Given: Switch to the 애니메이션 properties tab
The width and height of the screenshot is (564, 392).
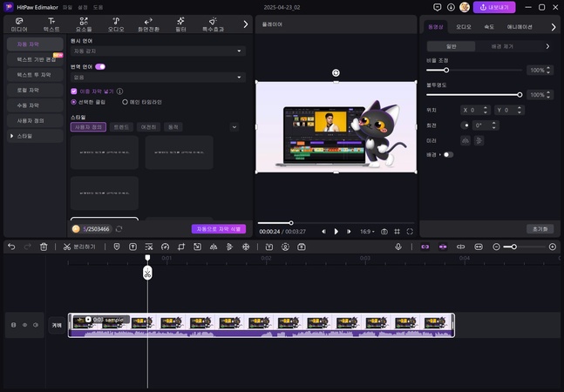Looking at the screenshot, I should pos(520,27).
